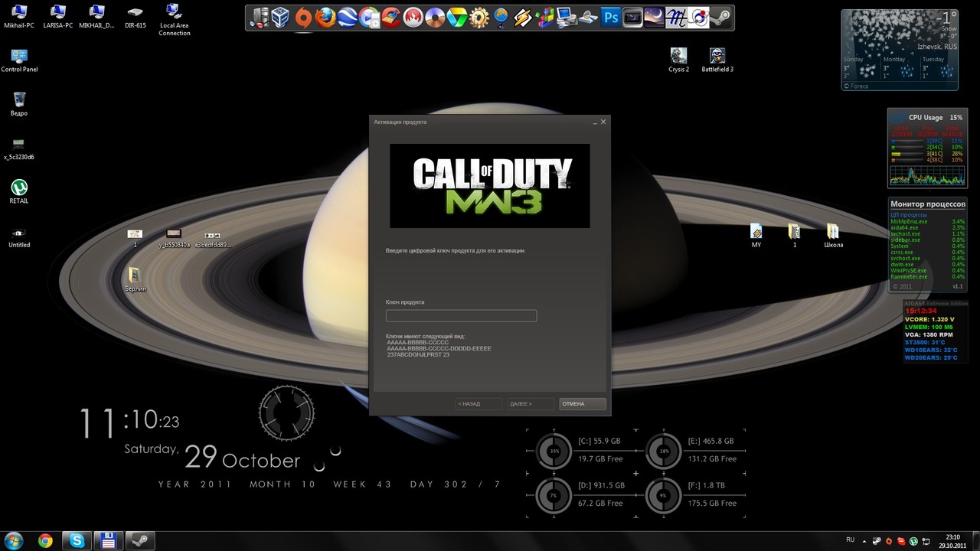Click the ОТМЕНА cancel button
The width and height of the screenshot is (980, 551).
point(582,403)
